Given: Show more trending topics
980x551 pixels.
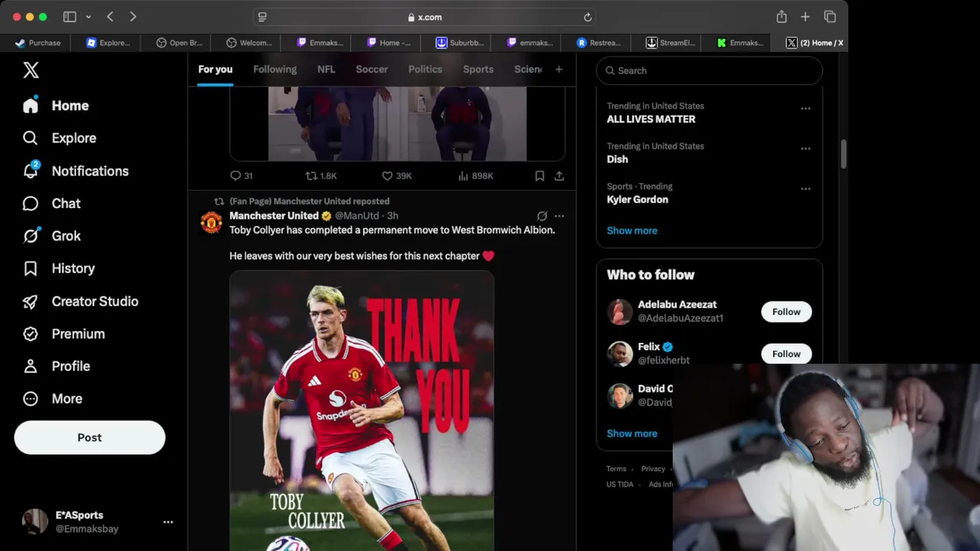Looking at the screenshot, I should click(632, 230).
